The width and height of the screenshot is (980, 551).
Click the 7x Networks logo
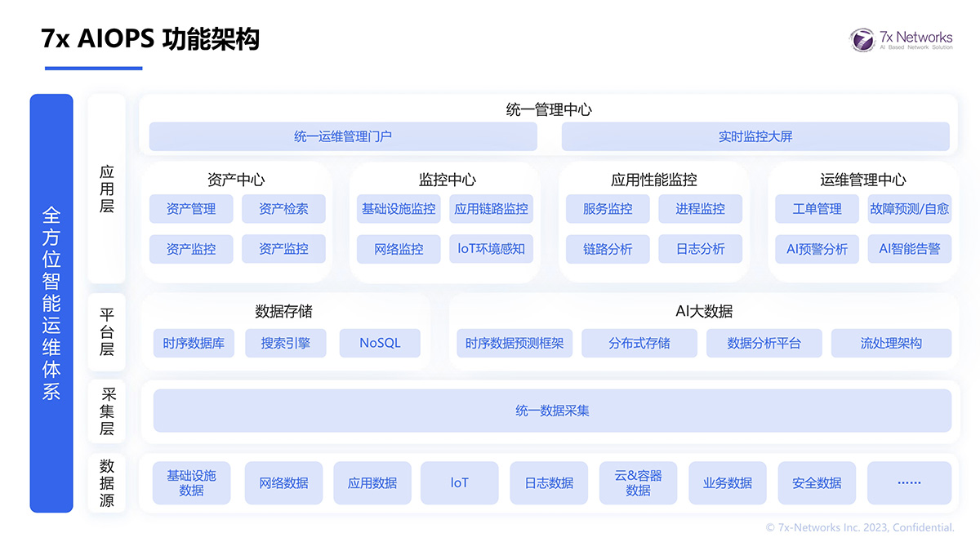click(x=902, y=38)
